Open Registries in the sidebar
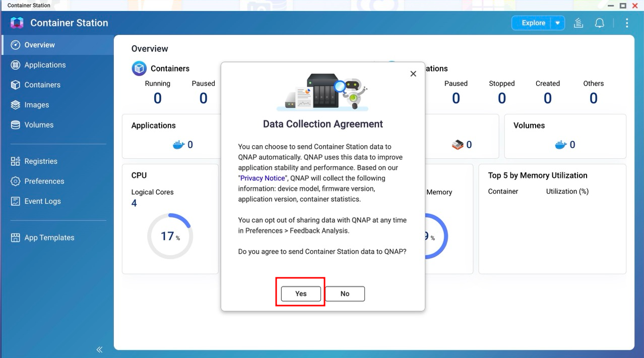The image size is (644, 358). pos(41,161)
